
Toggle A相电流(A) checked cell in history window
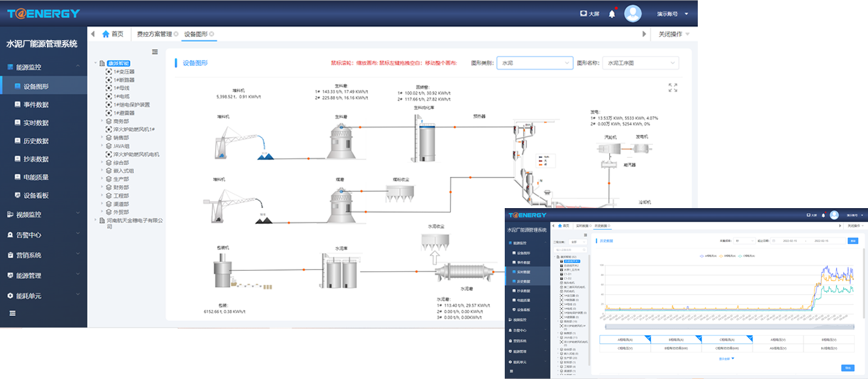tap(625, 339)
